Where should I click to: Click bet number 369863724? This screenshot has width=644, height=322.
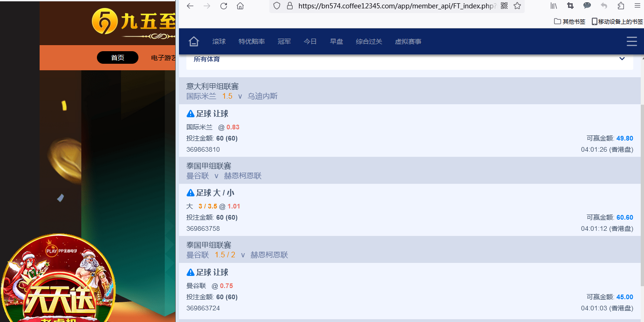click(203, 308)
